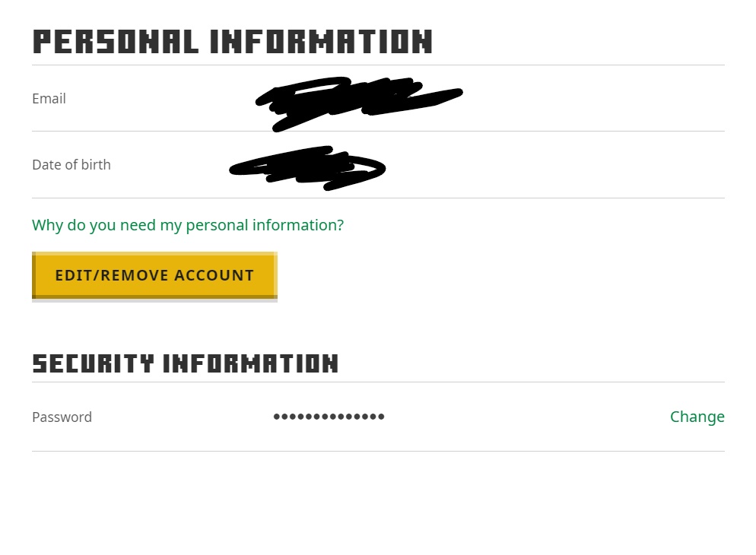Click the divider under Security Information heading

pos(378,382)
